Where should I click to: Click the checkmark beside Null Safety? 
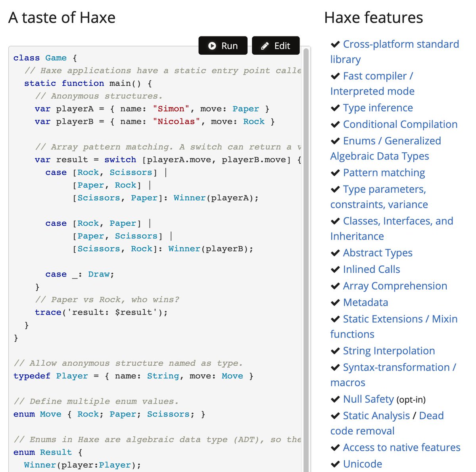(335, 399)
